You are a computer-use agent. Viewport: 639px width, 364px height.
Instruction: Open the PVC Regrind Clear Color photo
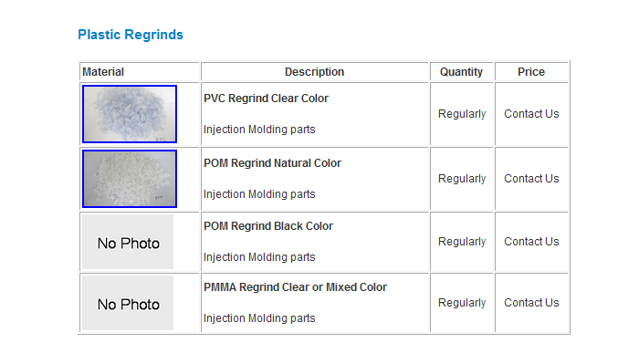pos(130,114)
